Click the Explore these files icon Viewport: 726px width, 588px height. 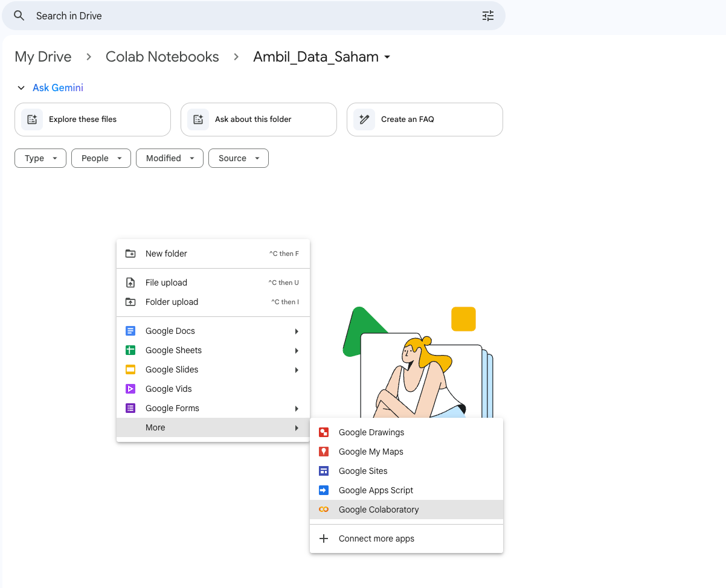32,120
